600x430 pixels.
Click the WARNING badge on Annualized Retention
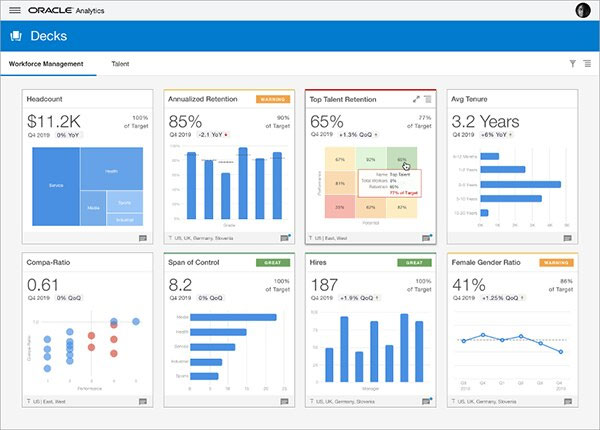(276, 99)
